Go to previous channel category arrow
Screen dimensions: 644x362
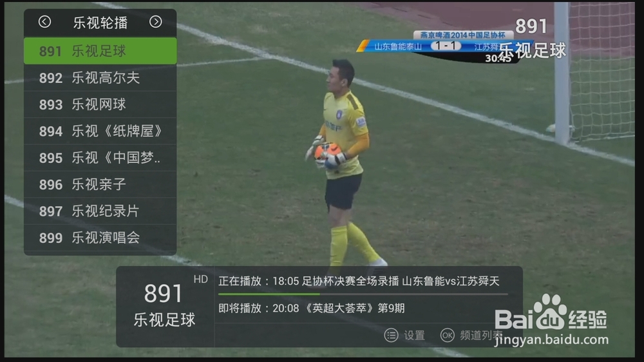[45, 22]
